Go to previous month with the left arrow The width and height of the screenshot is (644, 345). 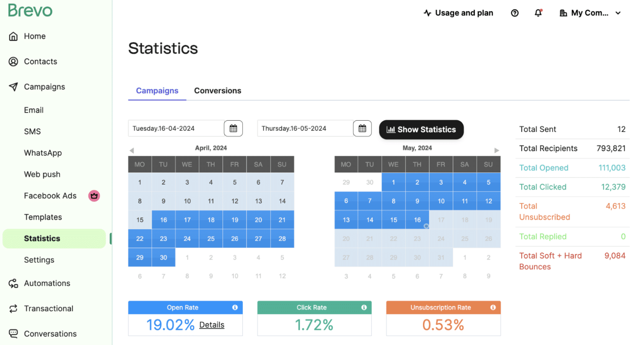tap(131, 149)
